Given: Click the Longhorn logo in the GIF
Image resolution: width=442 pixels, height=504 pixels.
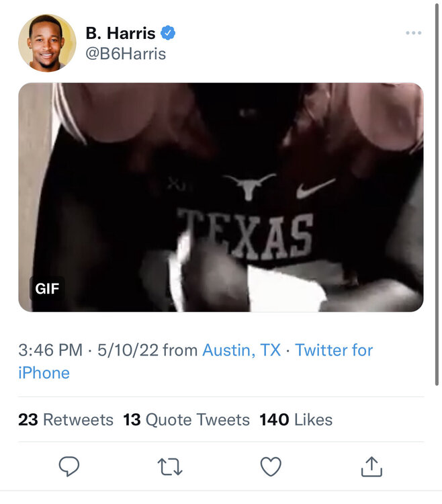Looking at the screenshot, I should click(249, 185).
